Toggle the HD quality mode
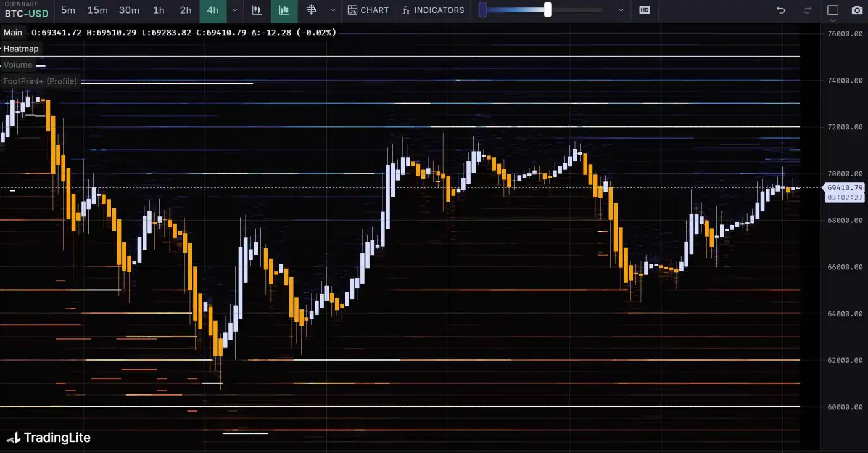 coord(645,10)
